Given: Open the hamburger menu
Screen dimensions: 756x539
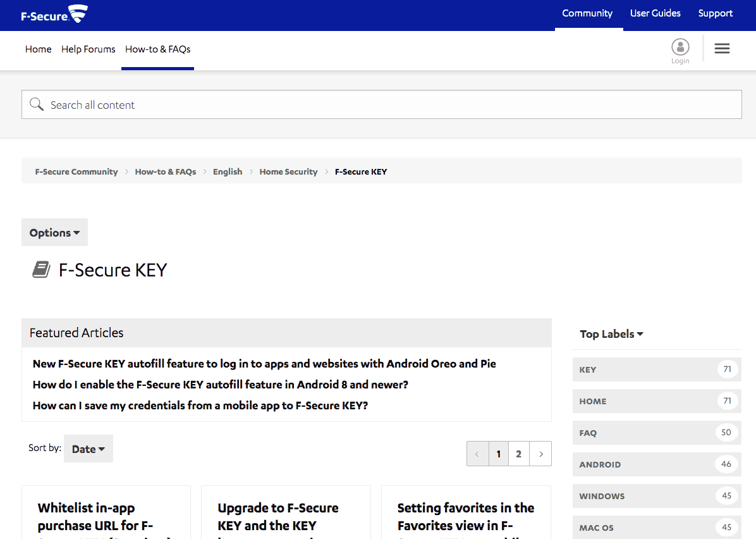Looking at the screenshot, I should [x=722, y=48].
